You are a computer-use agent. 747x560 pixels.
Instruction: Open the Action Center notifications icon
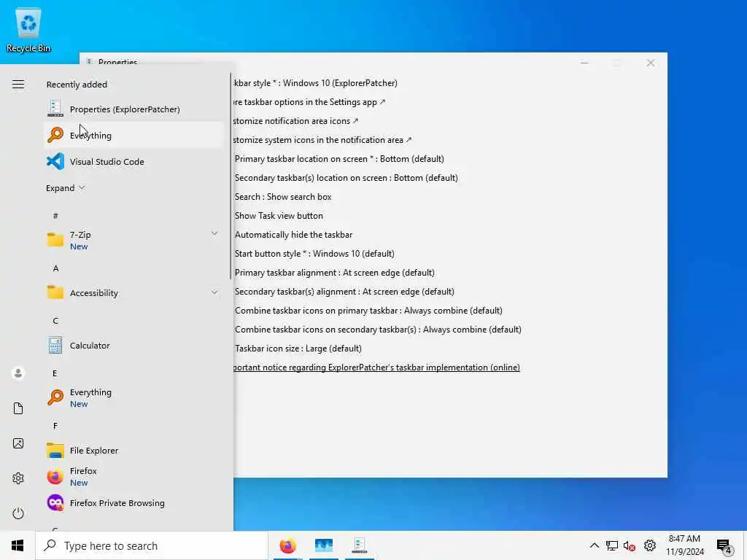pos(724,546)
